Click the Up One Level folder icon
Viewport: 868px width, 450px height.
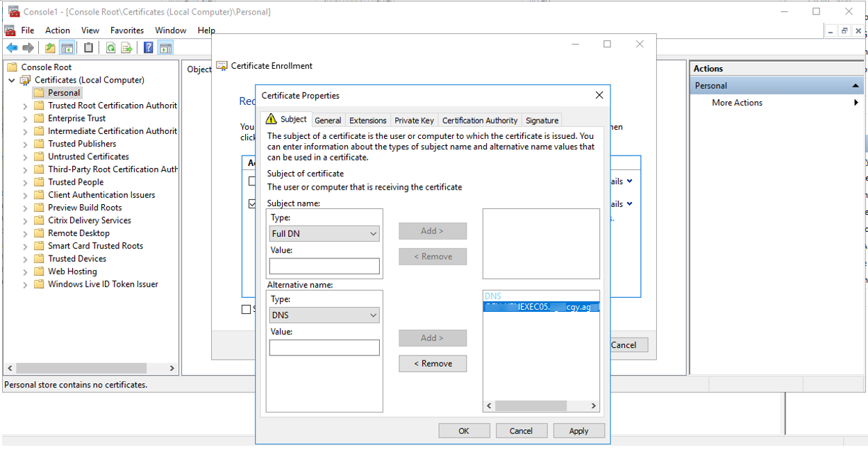pos(50,48)
